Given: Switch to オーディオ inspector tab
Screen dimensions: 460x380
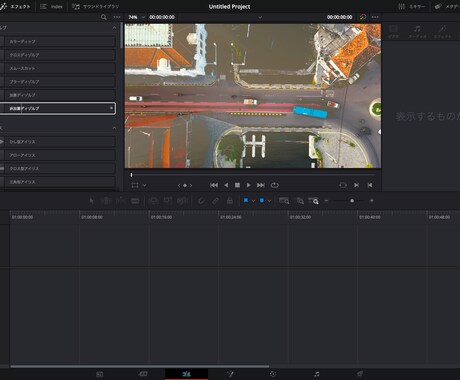Looking at the screenshot, I should 417,32.
